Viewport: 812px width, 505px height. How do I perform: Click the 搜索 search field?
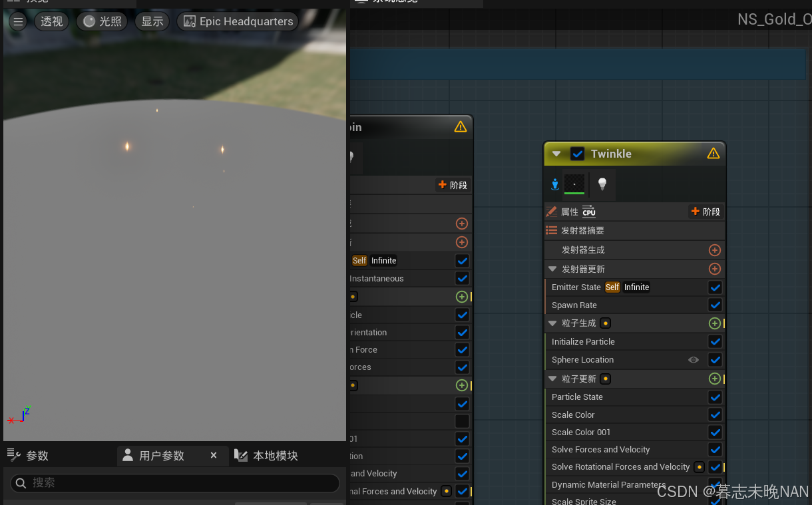[176, 483]
